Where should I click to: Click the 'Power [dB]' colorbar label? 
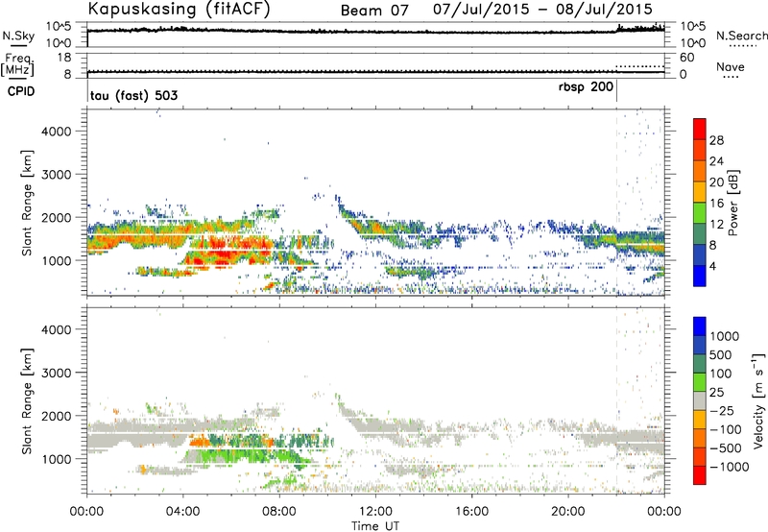coord(733,203)
